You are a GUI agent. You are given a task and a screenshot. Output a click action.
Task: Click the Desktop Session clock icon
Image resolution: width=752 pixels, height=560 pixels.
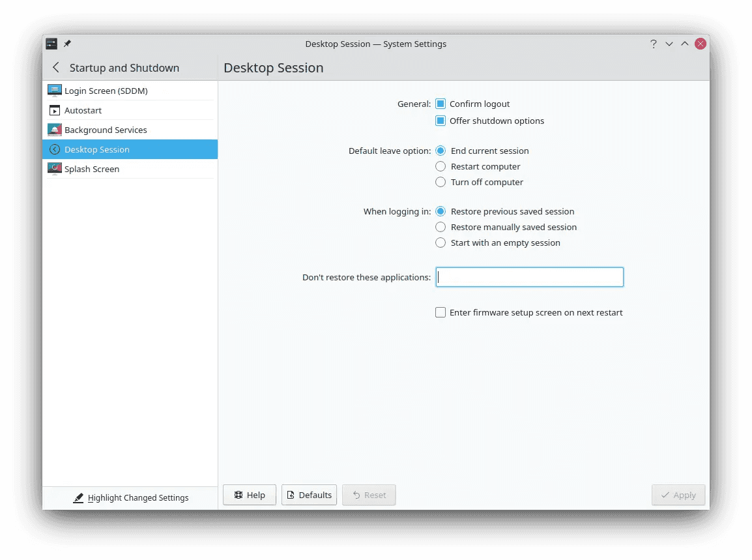click(55, 149)
